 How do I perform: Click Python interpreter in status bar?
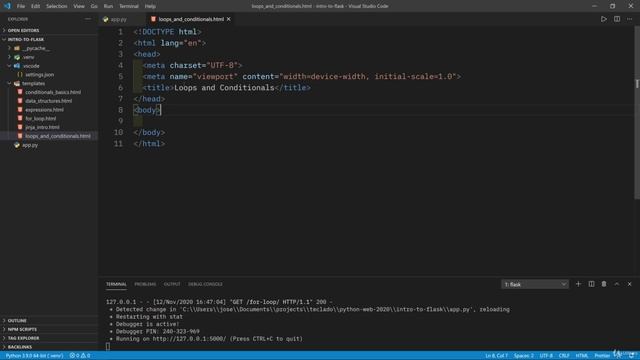(34, 356)
